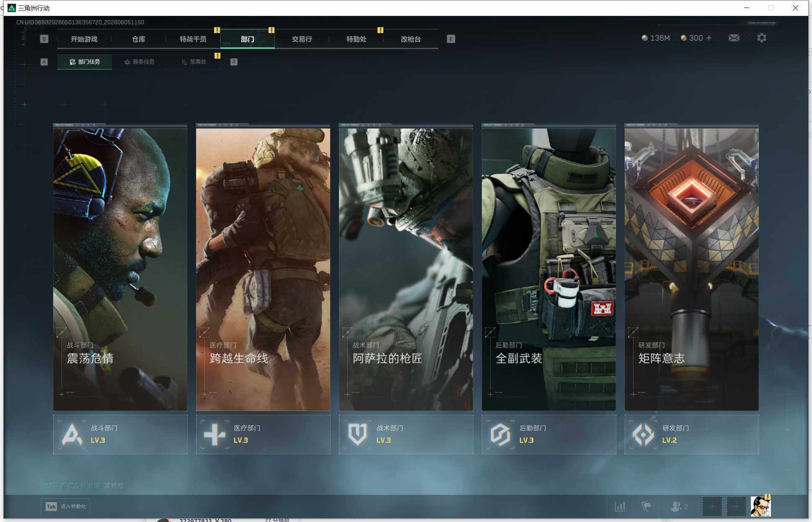The image size is (812, 522).
Task: Click the 研发部门 diamond emblem icon
Action: click(x=644, y=434)
